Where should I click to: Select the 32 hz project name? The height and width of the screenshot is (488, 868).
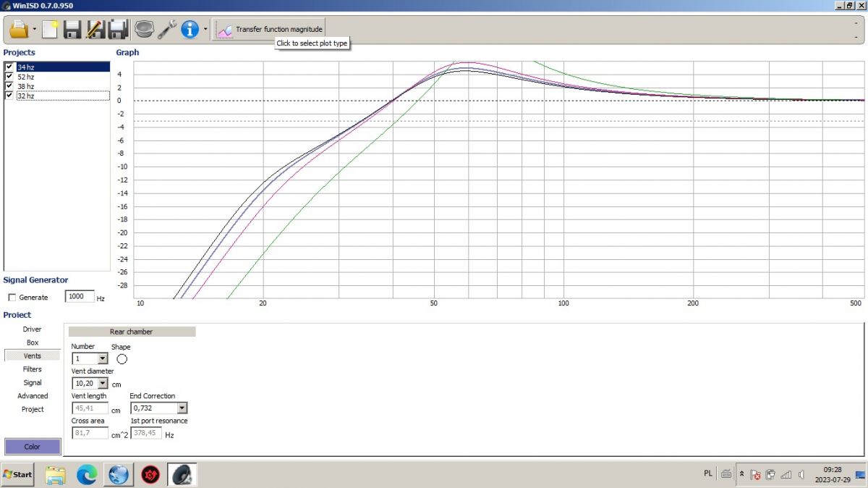tap(26, 96)
